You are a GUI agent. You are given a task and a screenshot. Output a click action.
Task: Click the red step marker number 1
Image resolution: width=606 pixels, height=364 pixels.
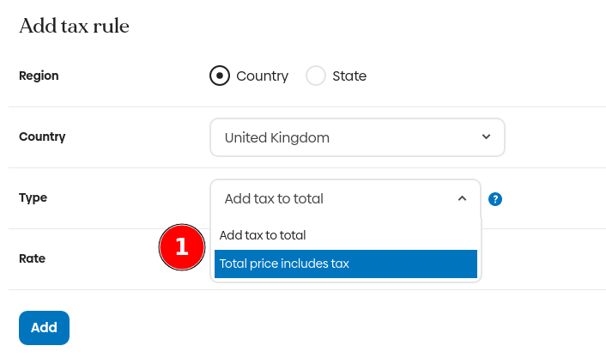tap(181, 247)
